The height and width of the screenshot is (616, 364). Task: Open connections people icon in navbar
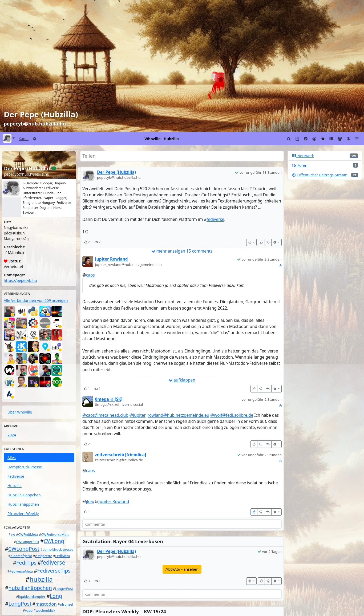pyautogui.click(x=340, y=139)
